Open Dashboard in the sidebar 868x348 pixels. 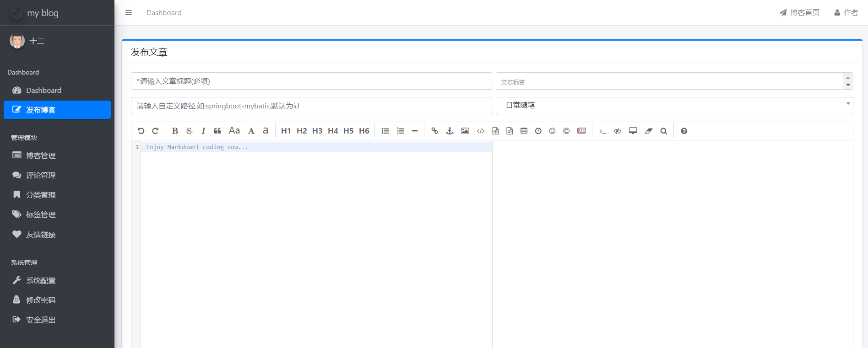tap(57, 90)
